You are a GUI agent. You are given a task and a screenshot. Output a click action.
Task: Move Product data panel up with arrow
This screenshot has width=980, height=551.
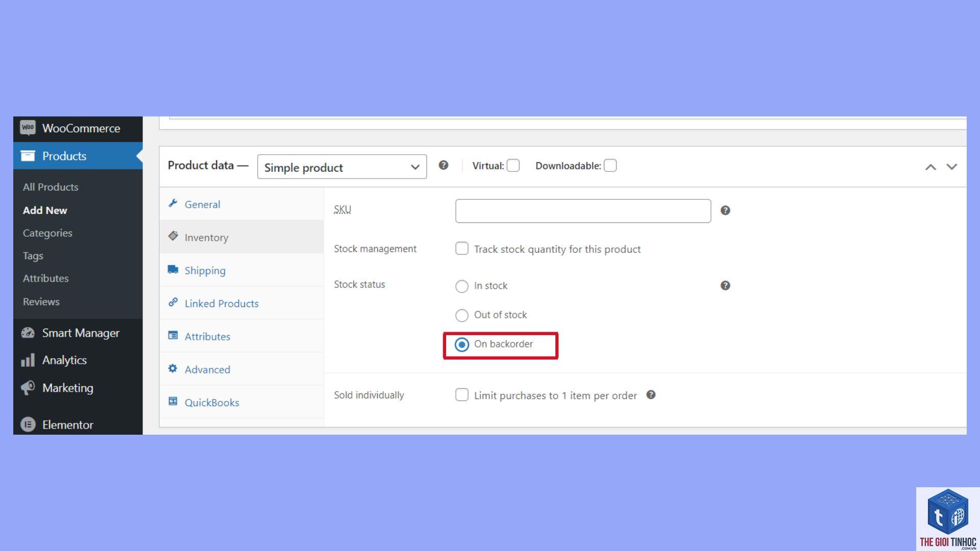coord(930,167)
